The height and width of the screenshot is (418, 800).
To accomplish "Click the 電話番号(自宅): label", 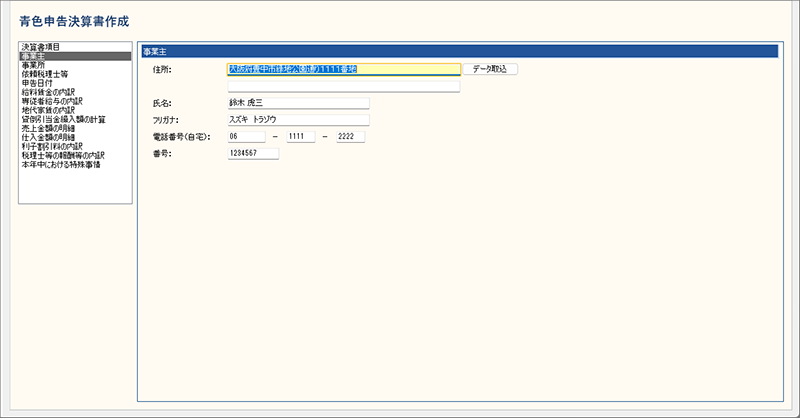I will click(182, 137).
